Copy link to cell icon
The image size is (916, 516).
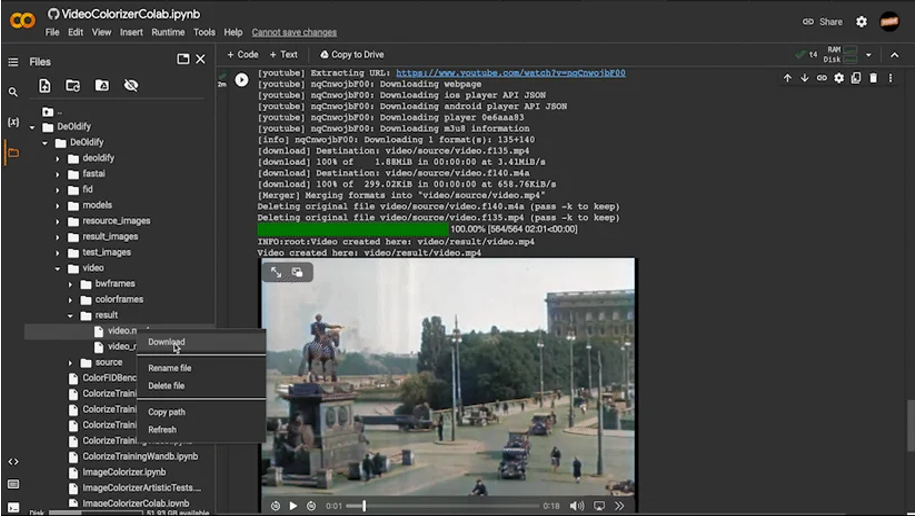click(x=821, y=78)
